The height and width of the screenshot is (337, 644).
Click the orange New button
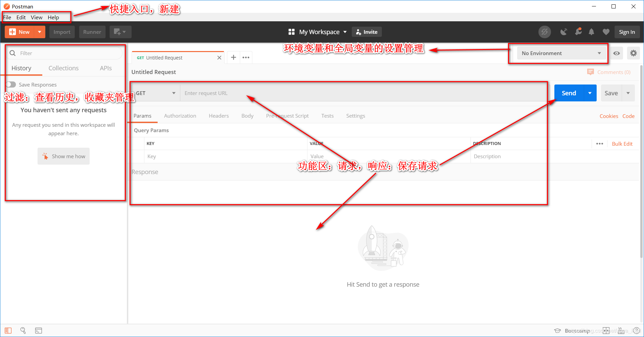click(20, 32)
